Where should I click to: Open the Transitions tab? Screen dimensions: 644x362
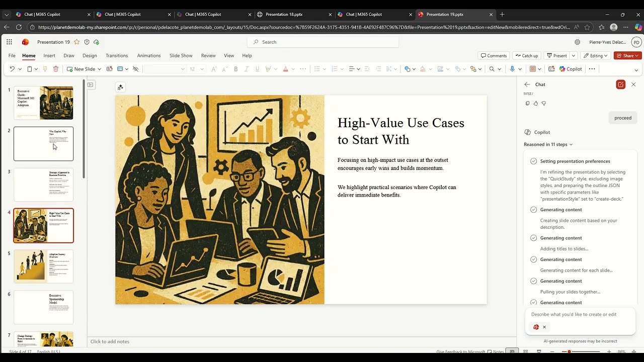[117, 55]
